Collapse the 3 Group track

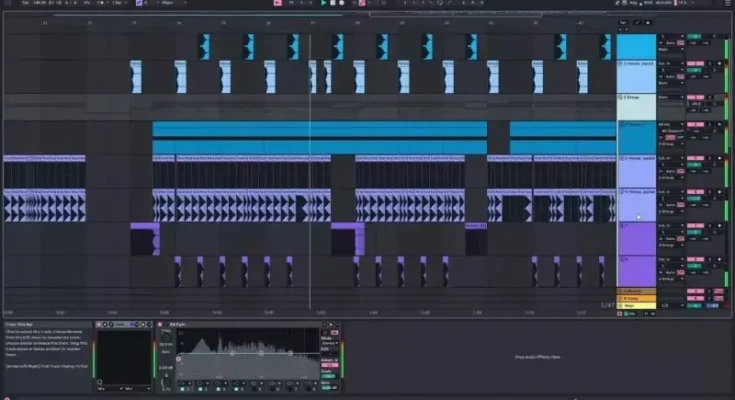tap(622, 98)
